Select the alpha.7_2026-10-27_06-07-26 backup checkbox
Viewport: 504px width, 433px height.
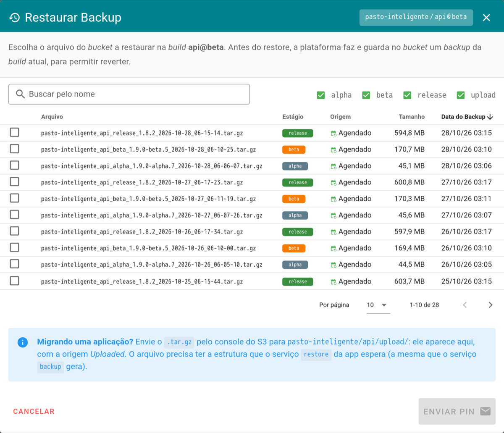14,215
